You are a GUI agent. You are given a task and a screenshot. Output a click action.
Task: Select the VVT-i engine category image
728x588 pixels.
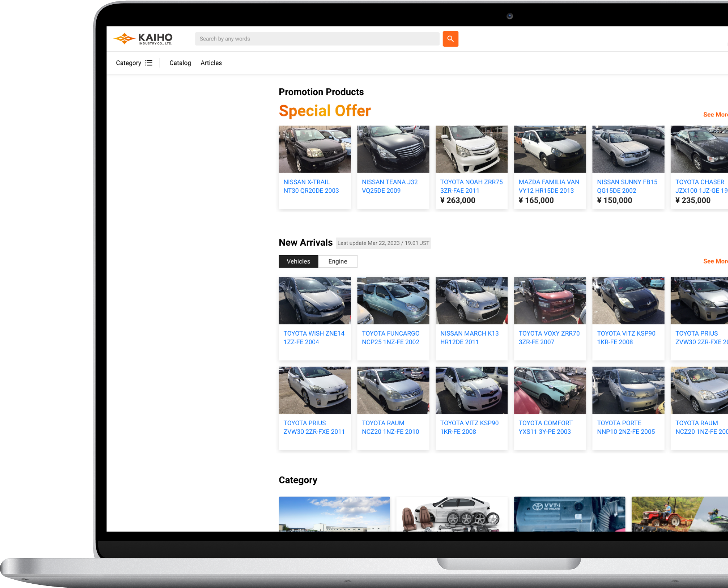pos(569,514)
